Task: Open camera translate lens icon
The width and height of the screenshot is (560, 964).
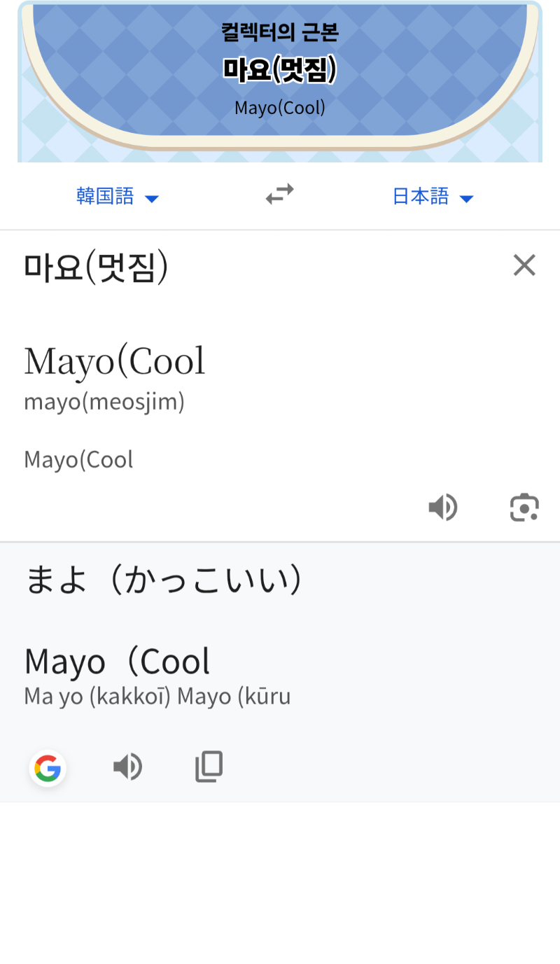Action: (524, 508)
